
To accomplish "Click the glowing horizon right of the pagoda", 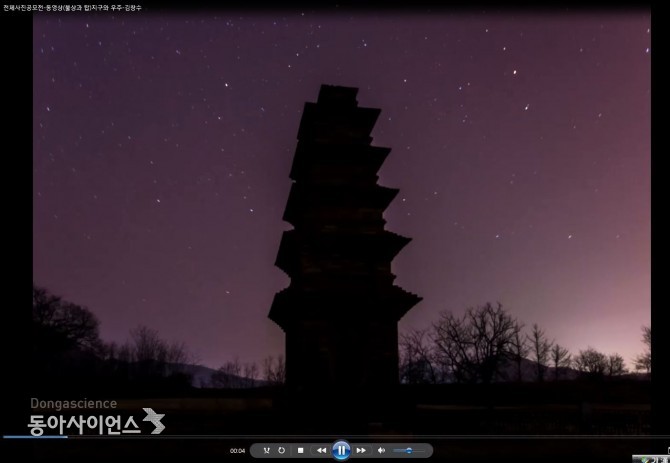I will [x=560, y=330].
